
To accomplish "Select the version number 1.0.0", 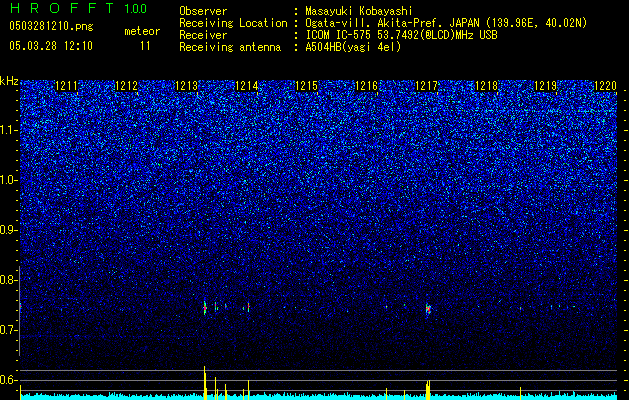I will point(135,8).
